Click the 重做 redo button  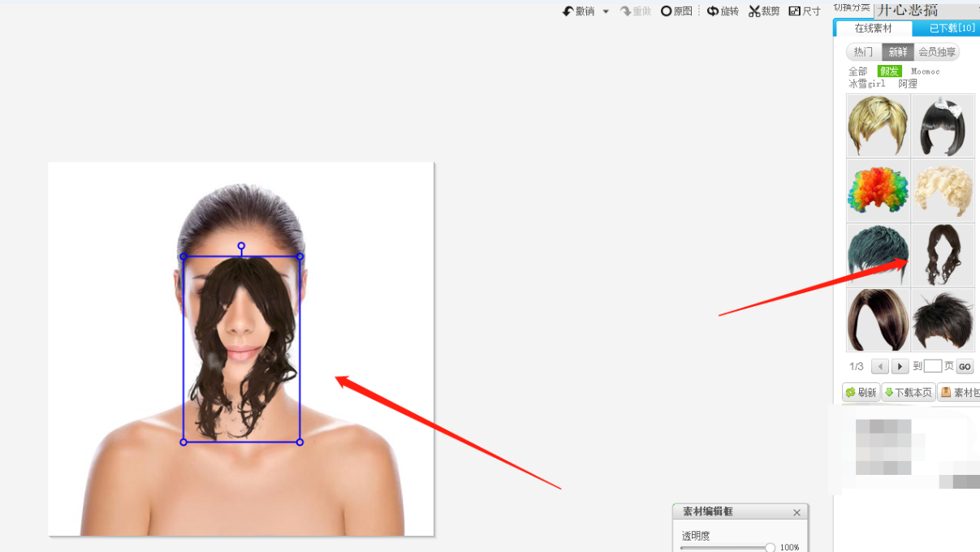pyautogui.click(x=636, y=11)
